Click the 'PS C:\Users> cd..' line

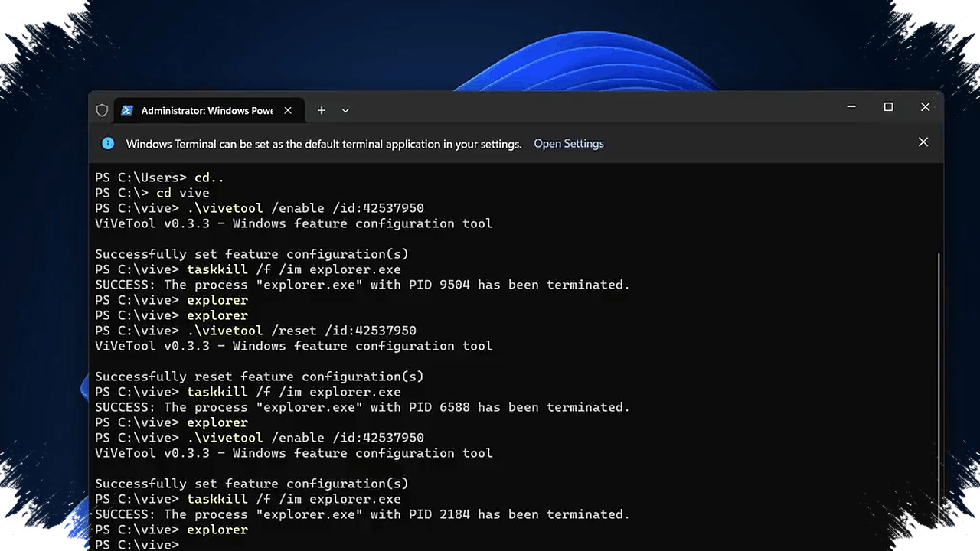[x=160, y=178]
